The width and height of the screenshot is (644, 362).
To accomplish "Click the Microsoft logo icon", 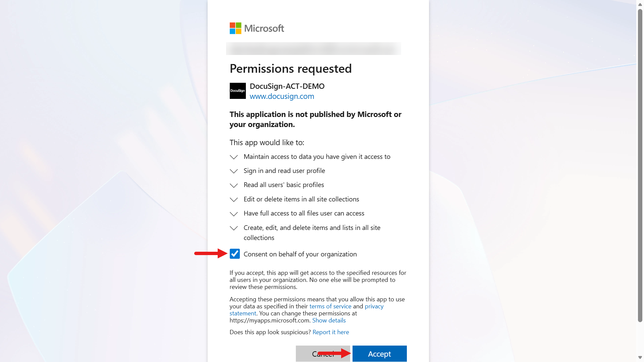I will (235, 28).
